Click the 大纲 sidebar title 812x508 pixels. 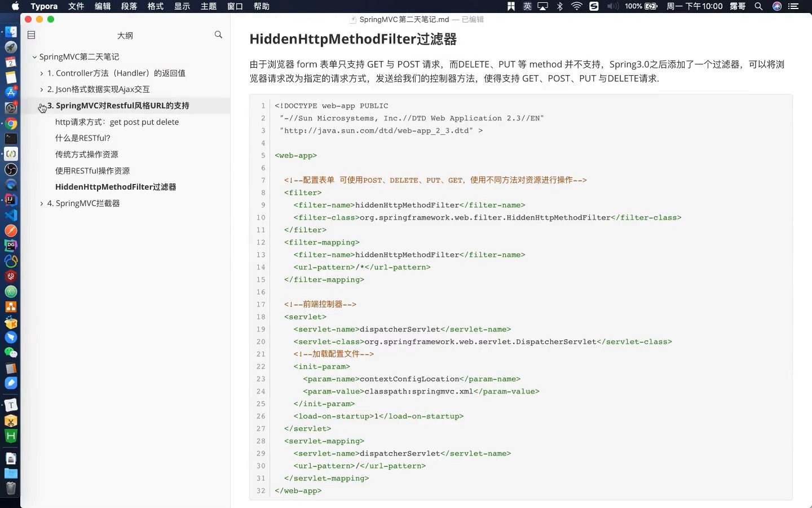[x=125, y=35]
